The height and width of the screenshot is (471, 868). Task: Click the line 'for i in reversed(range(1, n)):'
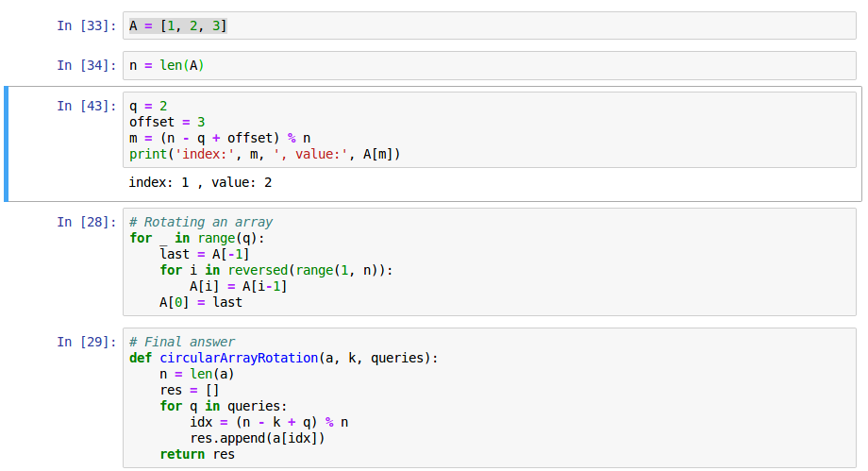(276, 270)
